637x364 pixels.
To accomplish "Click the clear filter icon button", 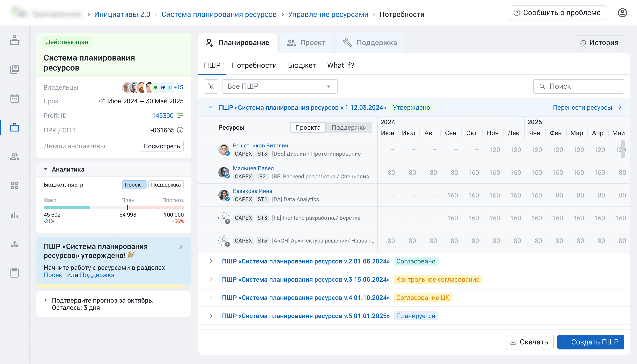I will click(x=211, y=86).
